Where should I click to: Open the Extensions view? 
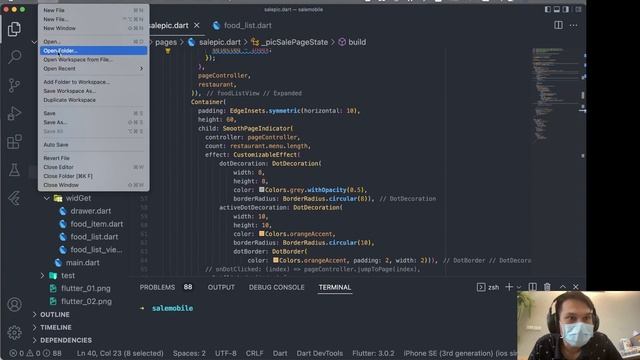(14, 142)
